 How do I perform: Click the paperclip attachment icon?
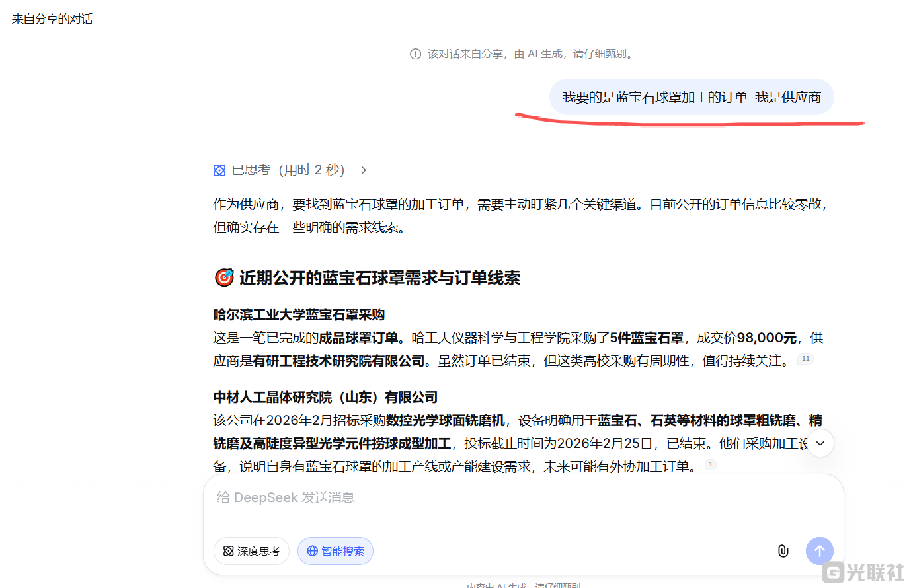tap(783, 551)
